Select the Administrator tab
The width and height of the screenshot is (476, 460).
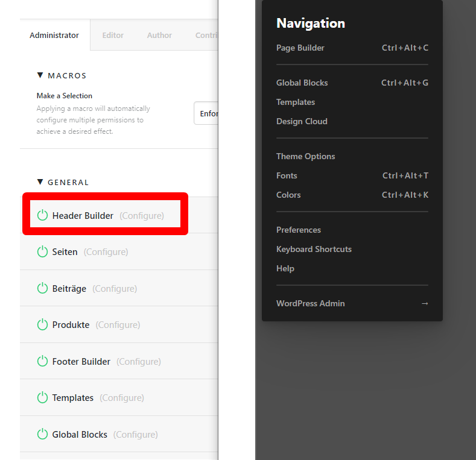(54, 35)
